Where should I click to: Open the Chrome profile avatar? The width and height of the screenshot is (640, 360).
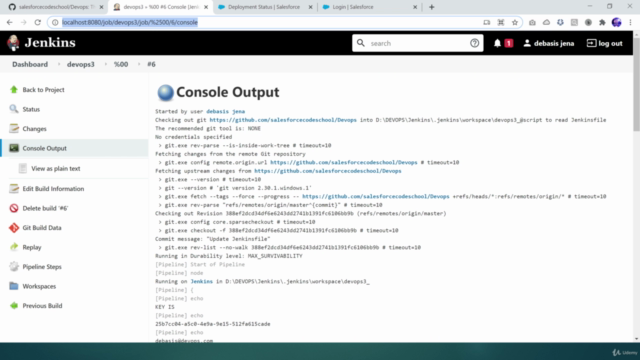(616, 22)
